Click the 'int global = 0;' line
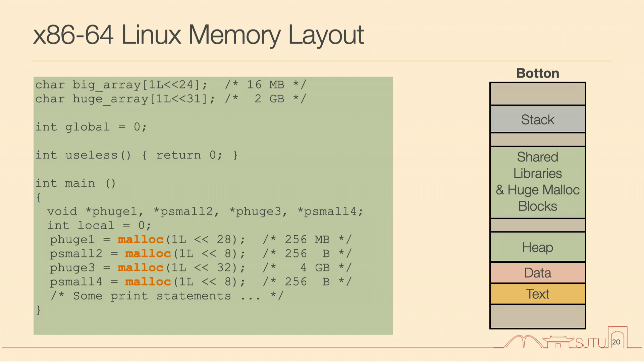 pyautogui.click(x=91, y=127)
